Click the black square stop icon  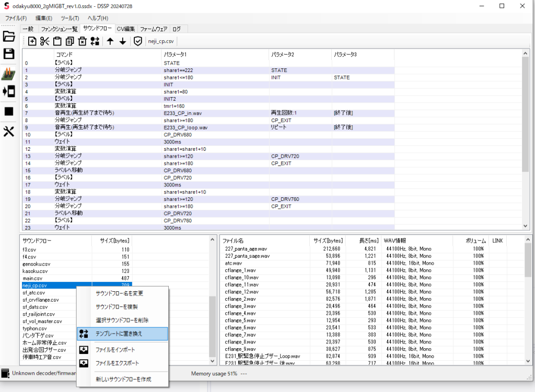9,111
